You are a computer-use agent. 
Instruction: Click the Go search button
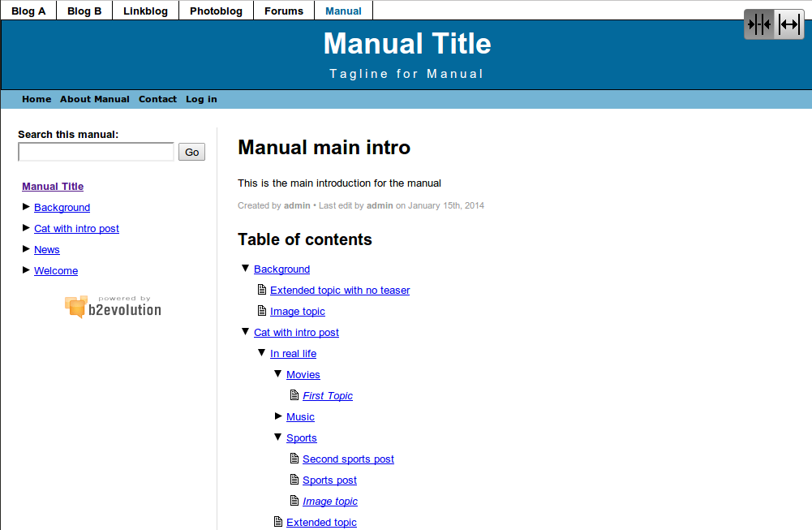coord(191,152)
